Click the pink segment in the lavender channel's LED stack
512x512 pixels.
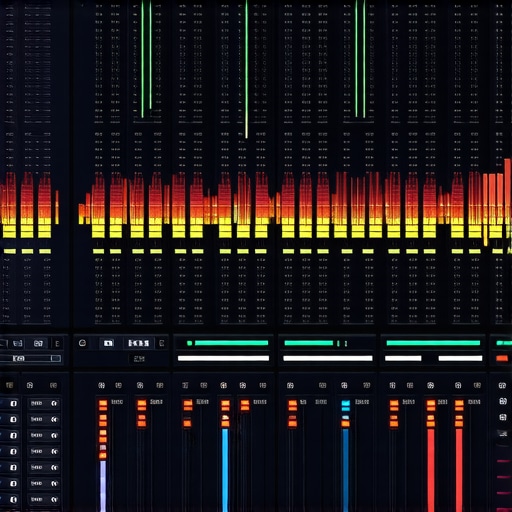pyautogui.click(x=103, y=447)
